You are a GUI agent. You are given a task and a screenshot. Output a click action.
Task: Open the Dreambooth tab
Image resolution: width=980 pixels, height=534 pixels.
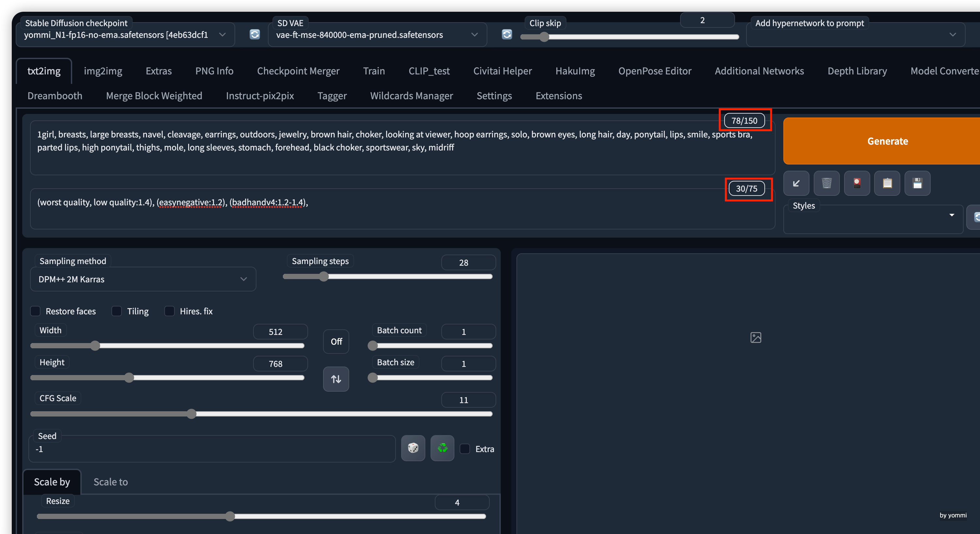pos(55,96)
